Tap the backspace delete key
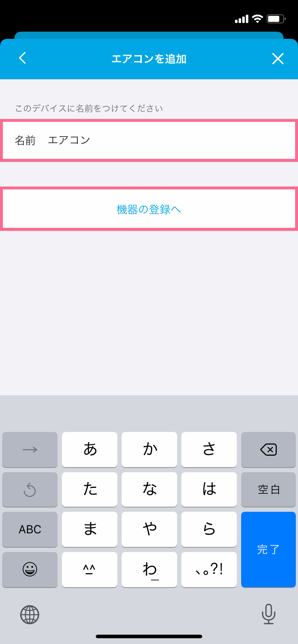298x644 pixels. (268, 450)
